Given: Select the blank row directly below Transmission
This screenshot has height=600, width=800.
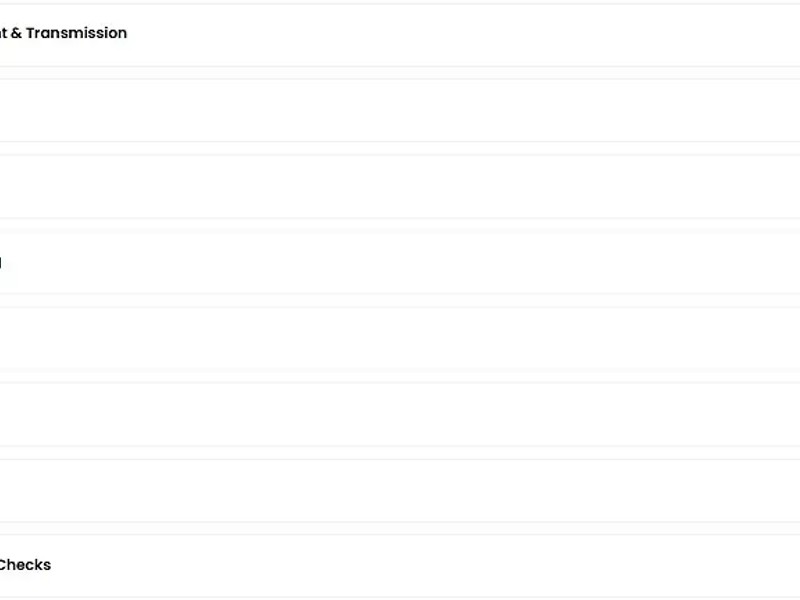Looking at the screenshot, I should click(x=400, y=110).
